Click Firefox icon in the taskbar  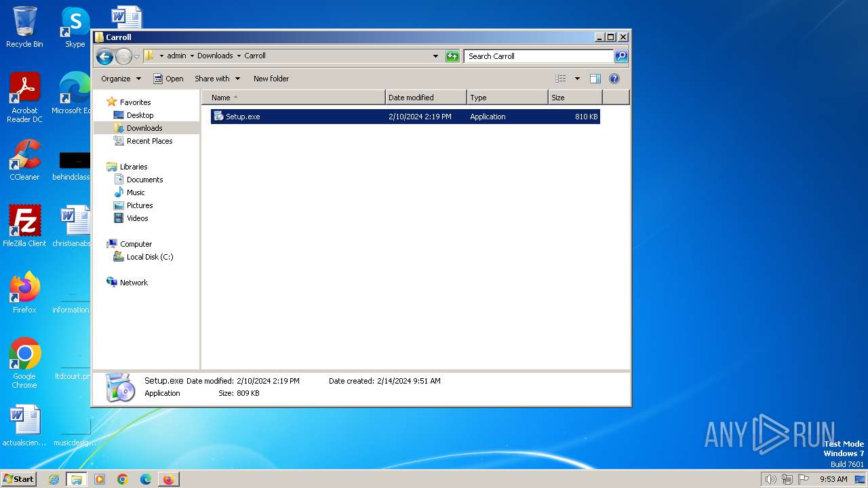pyautogui.click(x=168, y=479)
